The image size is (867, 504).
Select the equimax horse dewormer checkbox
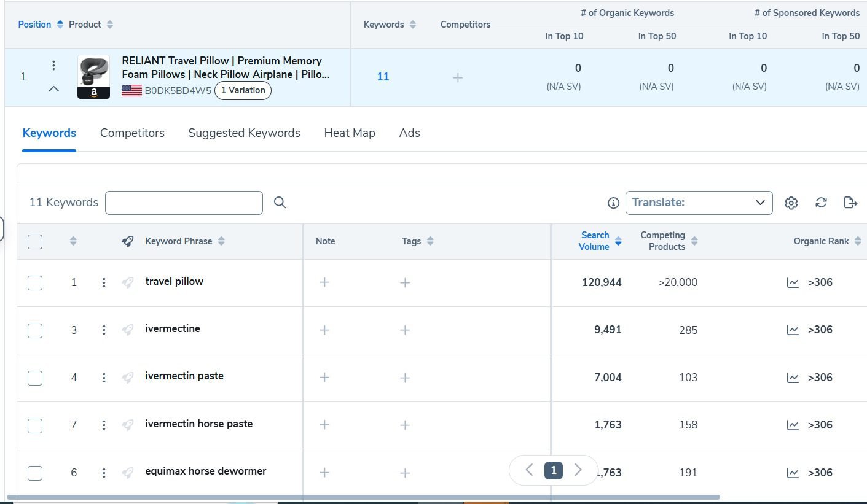[x=35, y=473]
